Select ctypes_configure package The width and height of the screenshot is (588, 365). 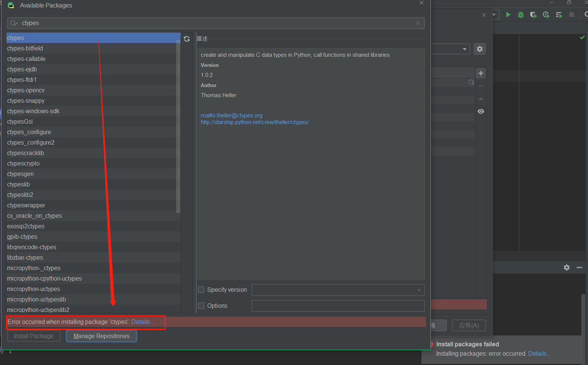click(93, 132)
